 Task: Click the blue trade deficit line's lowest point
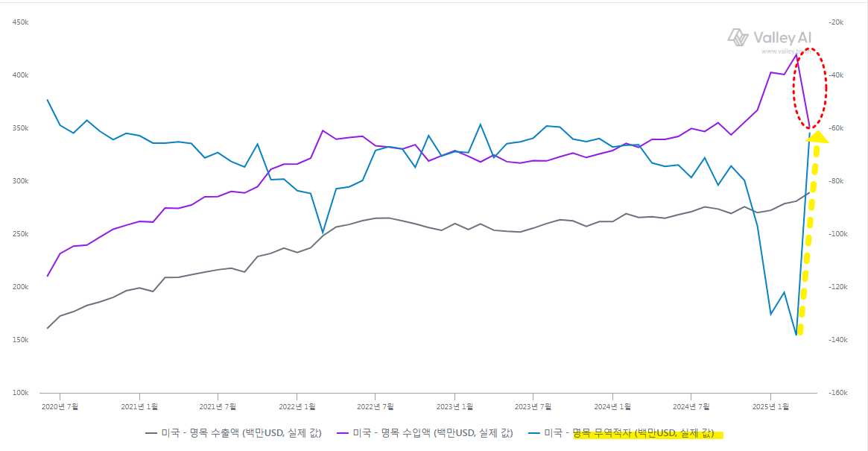(x=796, y=335)
